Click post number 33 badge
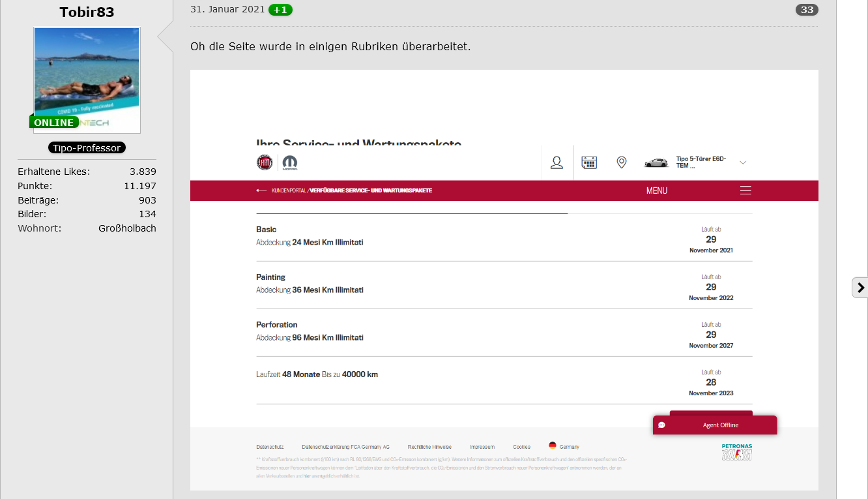 click(807, 10)
